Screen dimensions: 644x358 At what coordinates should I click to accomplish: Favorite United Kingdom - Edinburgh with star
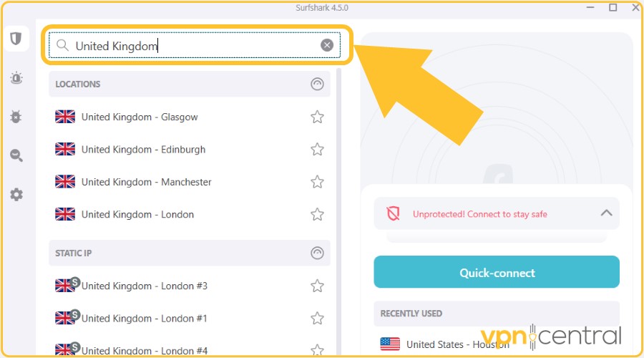(317, 150)
